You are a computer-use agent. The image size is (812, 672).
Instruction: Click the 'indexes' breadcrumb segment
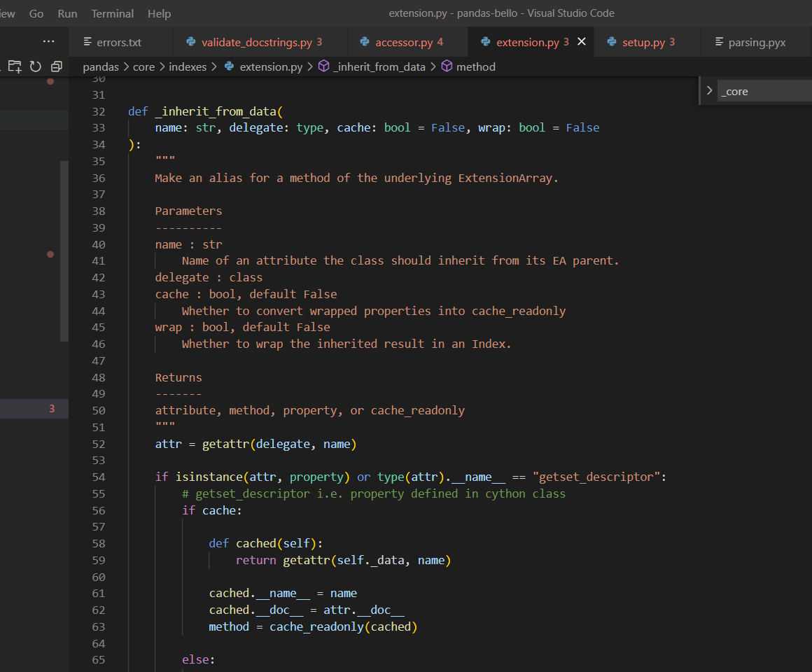coord(188,66)
